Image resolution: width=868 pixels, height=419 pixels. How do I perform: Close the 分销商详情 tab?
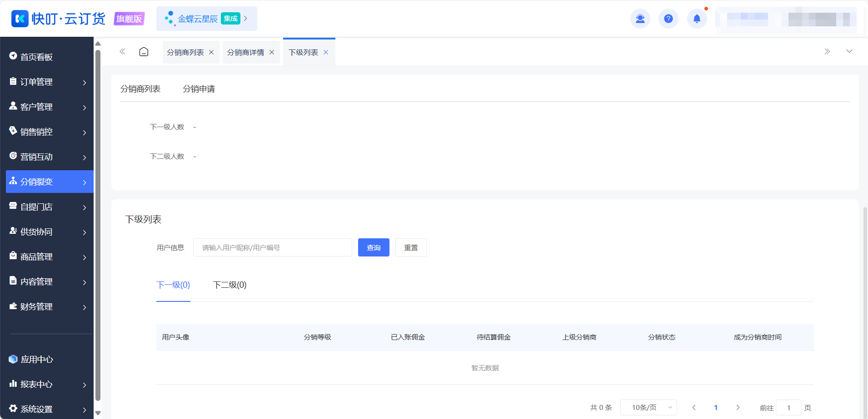(x=272, y=52)
